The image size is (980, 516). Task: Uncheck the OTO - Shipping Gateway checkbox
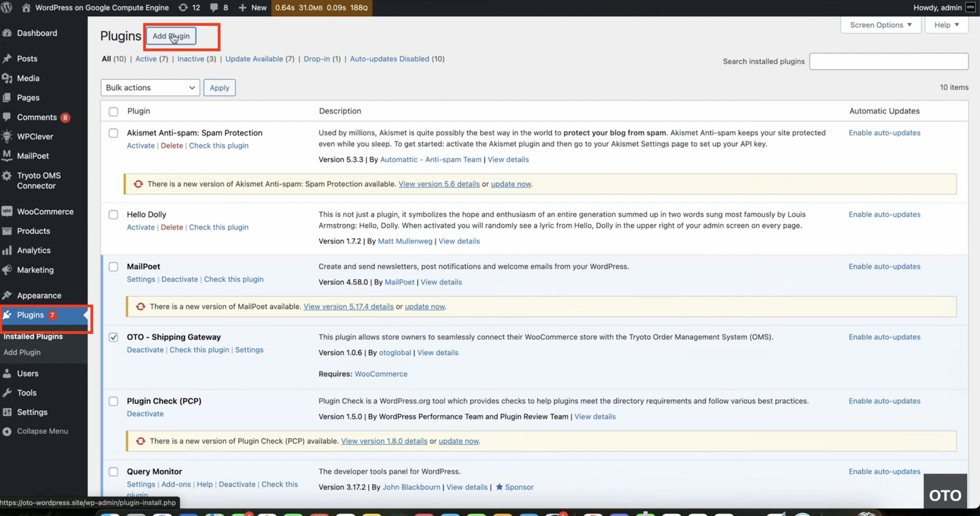[x=114, y=337]
